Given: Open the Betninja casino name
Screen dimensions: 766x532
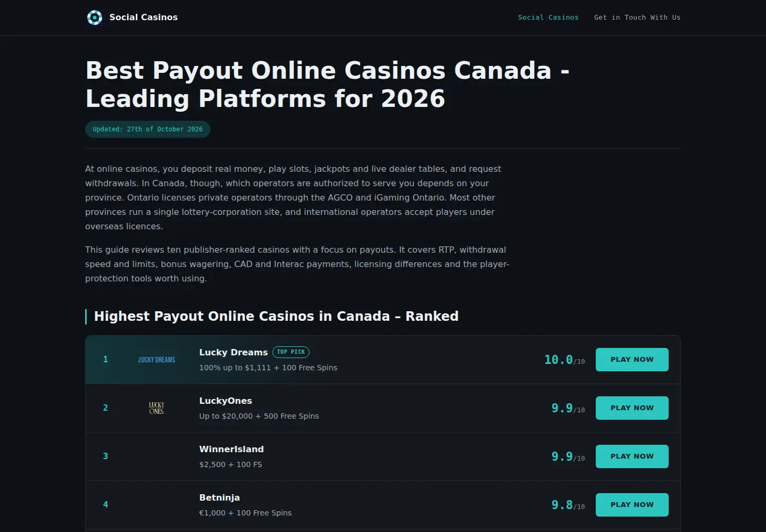Looking at the screenshot, I should 220,497.
